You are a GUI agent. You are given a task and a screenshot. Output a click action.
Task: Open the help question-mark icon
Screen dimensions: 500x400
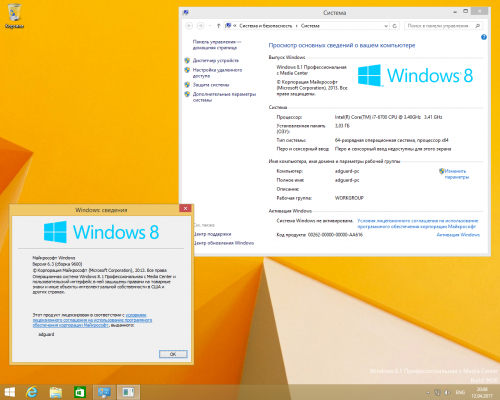click(x=484, y=37)
